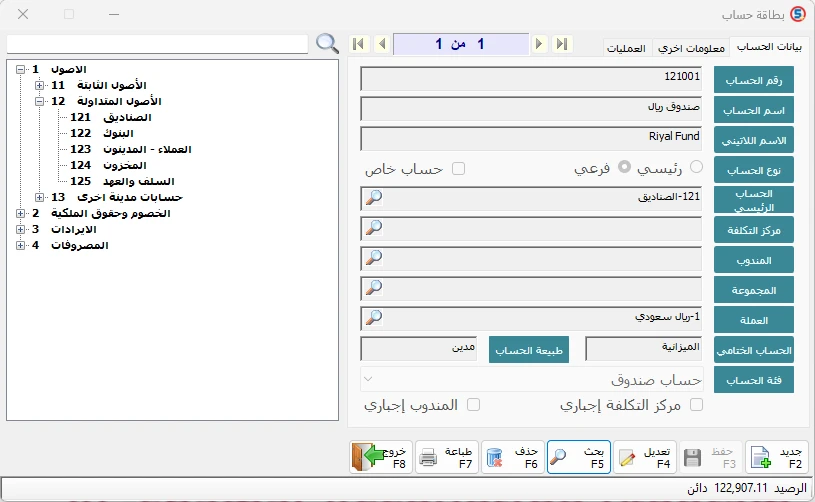Go to the previous record arrow
Image resolution: width=815 pixels, height=502 pixels.
click(x=382, y=44)
